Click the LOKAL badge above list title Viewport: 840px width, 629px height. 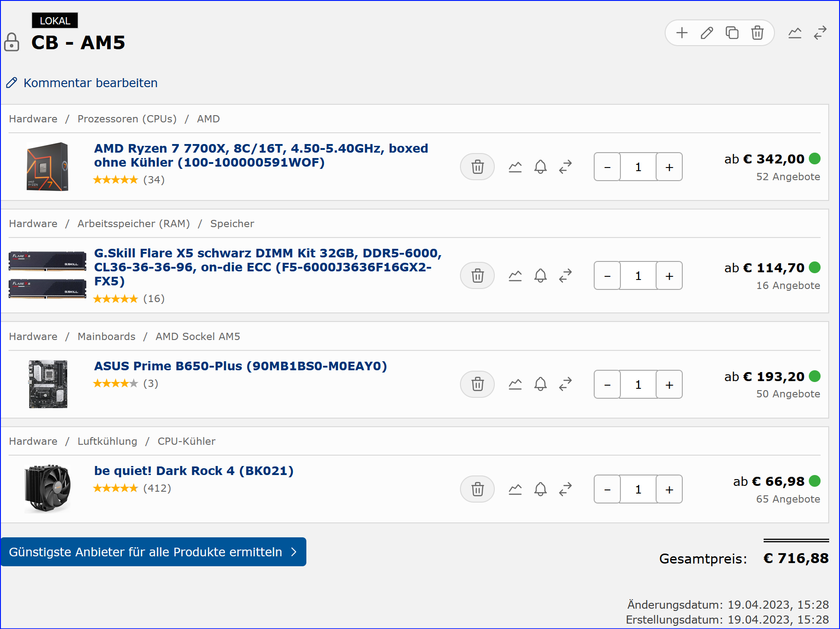click(x=55, y=20)
